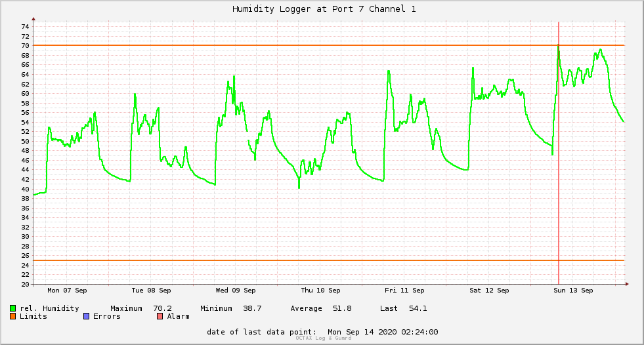Click the 'Sat 12 Sep' axis label
The image size is (644, 345).
pyautogui.click(x=489, y=290)
